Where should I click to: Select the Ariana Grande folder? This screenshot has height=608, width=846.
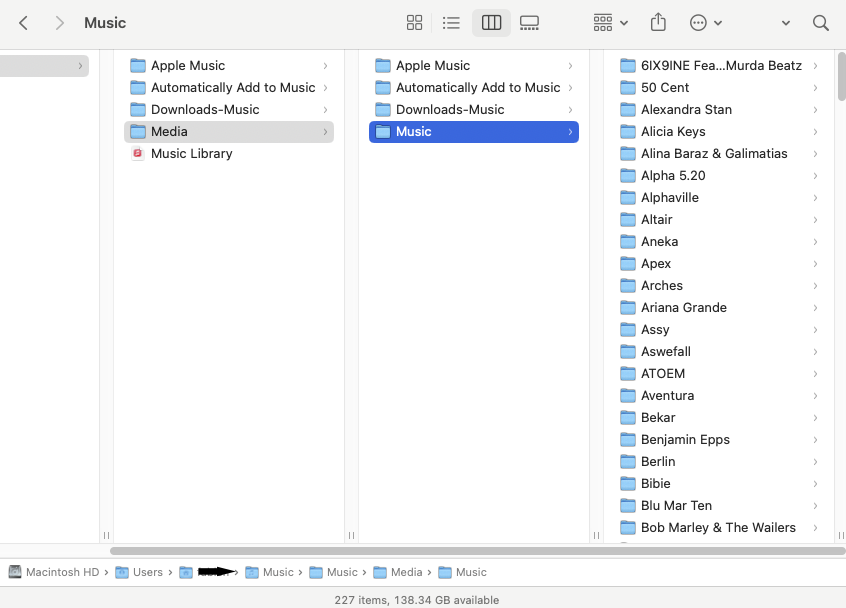(719, 308)
